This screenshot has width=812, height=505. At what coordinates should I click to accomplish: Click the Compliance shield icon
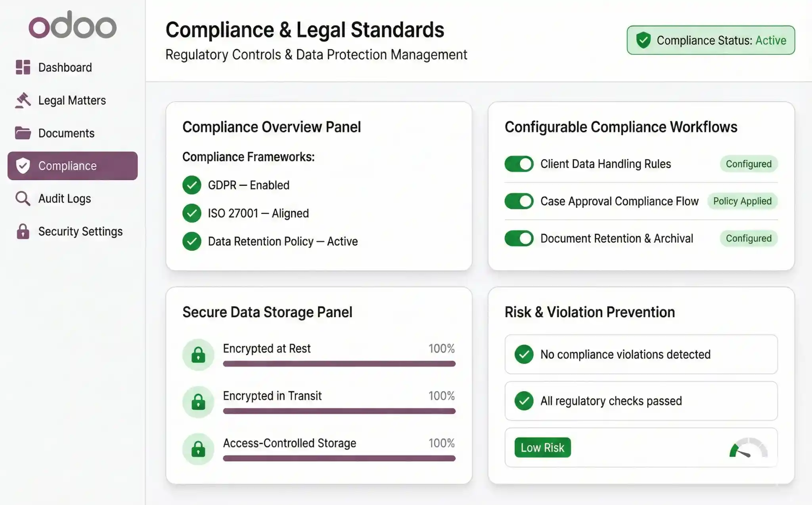(23, 165)
